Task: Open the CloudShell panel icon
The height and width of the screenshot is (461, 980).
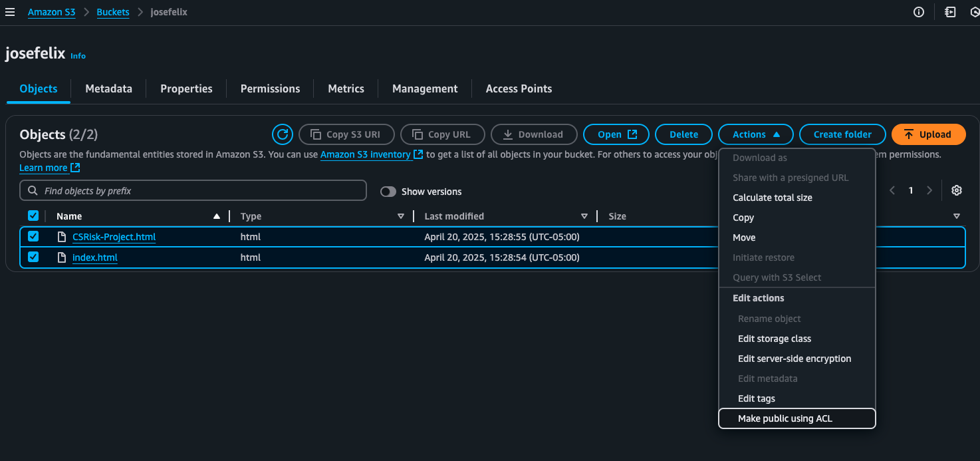Action: tap(950, 12)
